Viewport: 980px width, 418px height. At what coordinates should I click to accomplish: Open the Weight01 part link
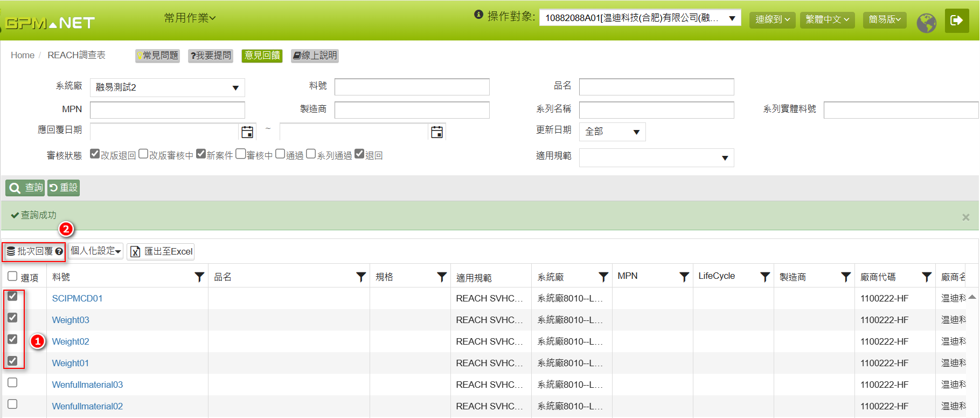[x=70, y=363]
